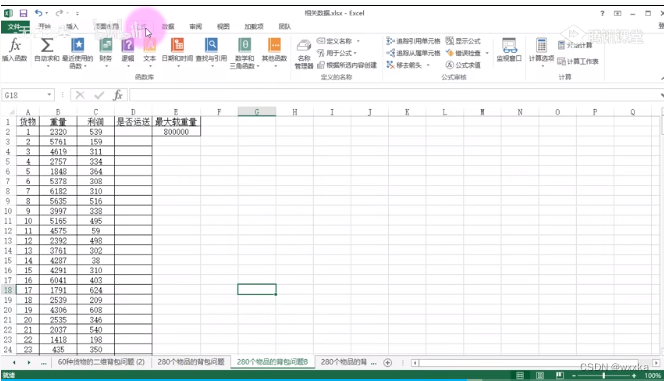Switch to the Team (团队) tab
The height and width of the screenshot is (381, 664).
pyautogui.click(x=285, y=27)
